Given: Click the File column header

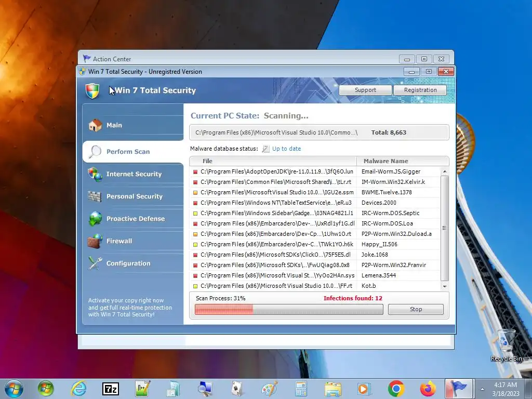Looking at the screenshot, I should [x=273, y=161].
